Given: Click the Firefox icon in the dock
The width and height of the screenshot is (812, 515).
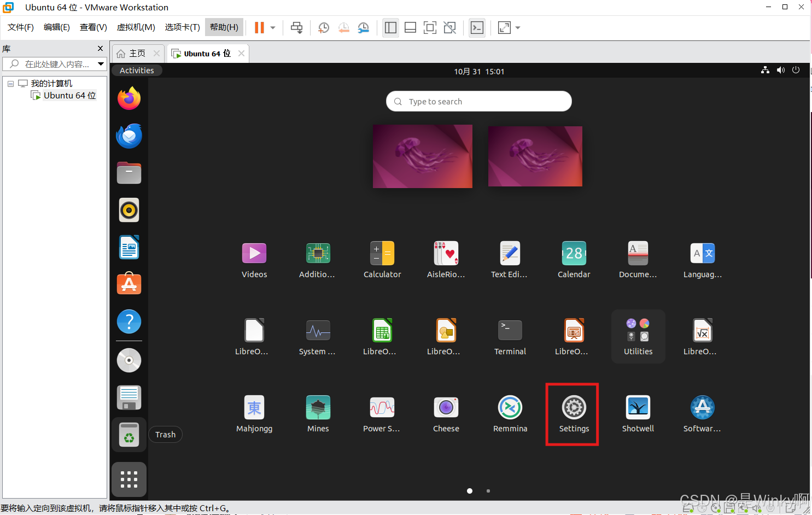Looking at the screenshot, I should pos(129,99).
